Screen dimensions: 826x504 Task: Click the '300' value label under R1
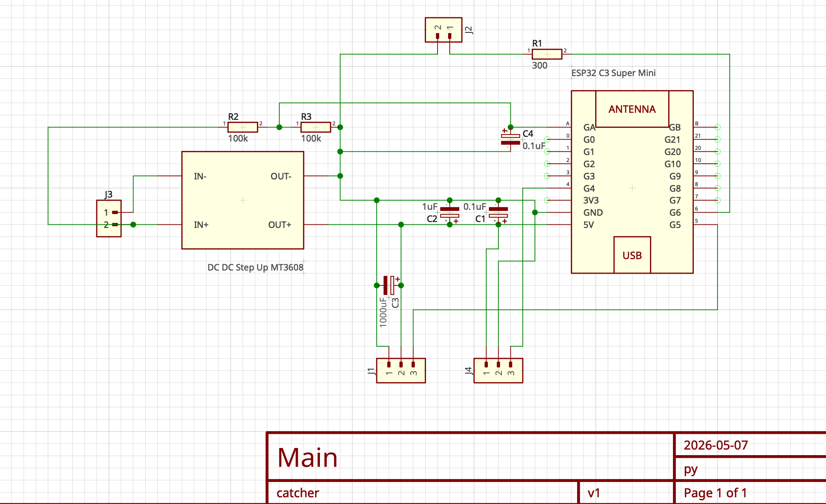540,65
